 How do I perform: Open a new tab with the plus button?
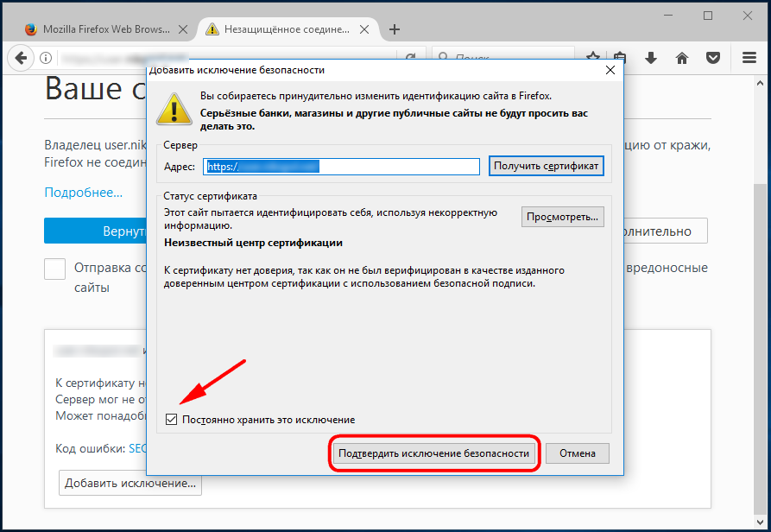pyautogui.click(x=395, y=29)
